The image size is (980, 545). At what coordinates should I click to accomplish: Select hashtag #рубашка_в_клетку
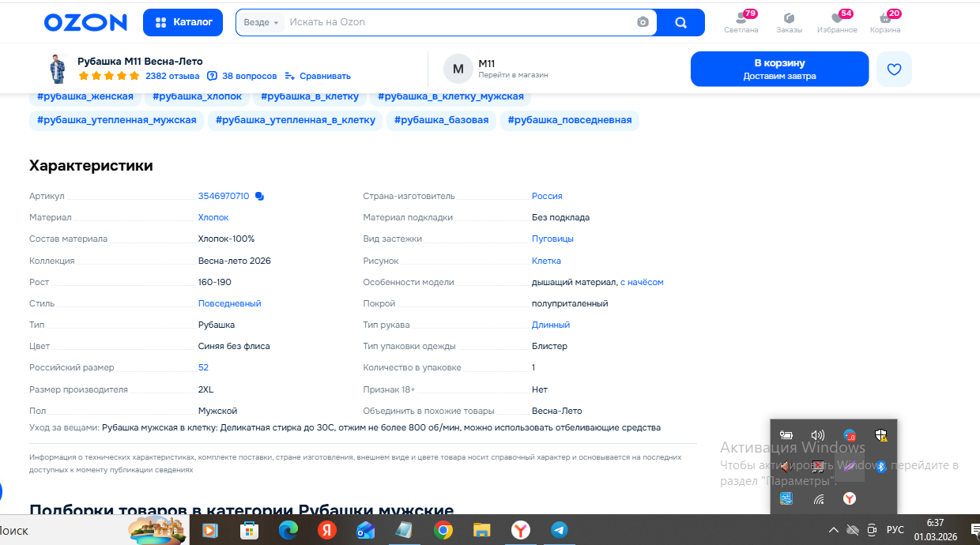[310, 96]
